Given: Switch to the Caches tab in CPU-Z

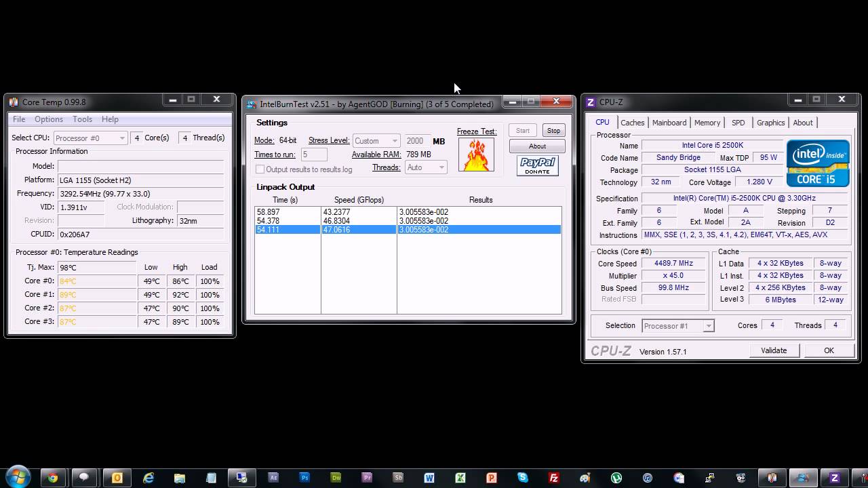Looking at the screenshot, I should (632, 123).
